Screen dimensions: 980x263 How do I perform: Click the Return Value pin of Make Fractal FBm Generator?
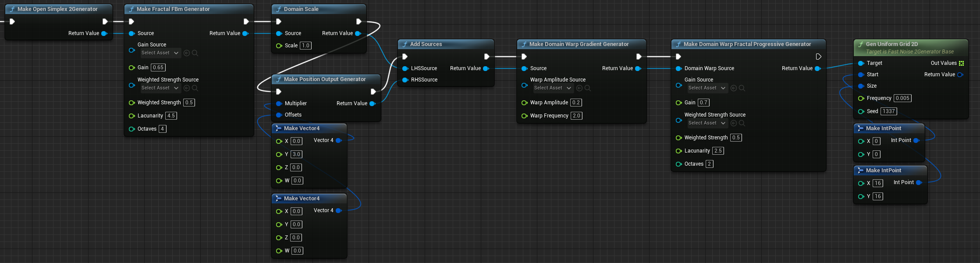[x=245, y=33]
